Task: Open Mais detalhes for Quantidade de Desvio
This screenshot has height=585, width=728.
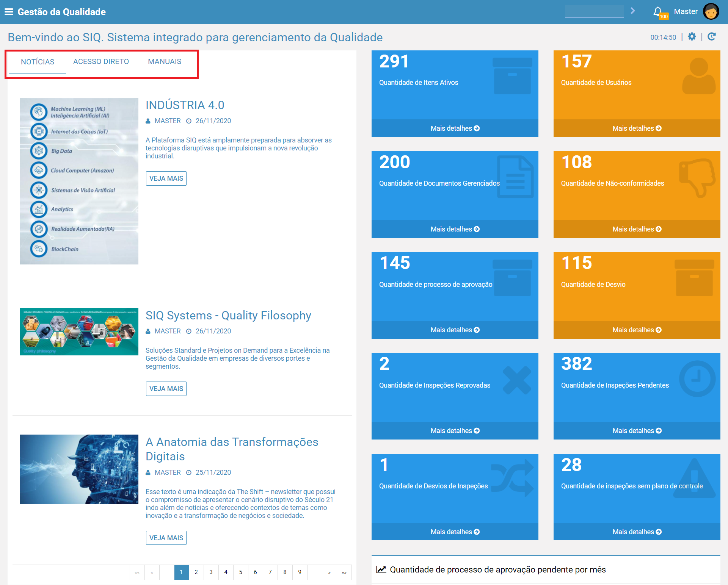Action: 637,330
